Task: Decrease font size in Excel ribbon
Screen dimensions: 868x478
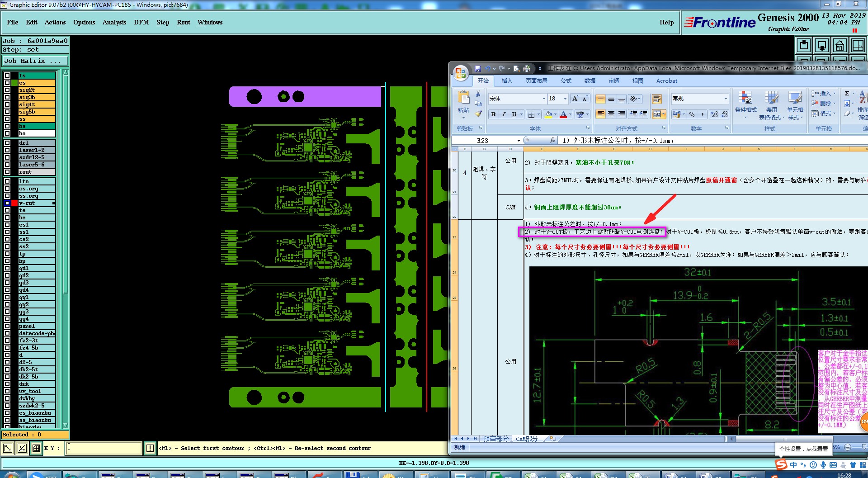Action: tap(585, 99)
